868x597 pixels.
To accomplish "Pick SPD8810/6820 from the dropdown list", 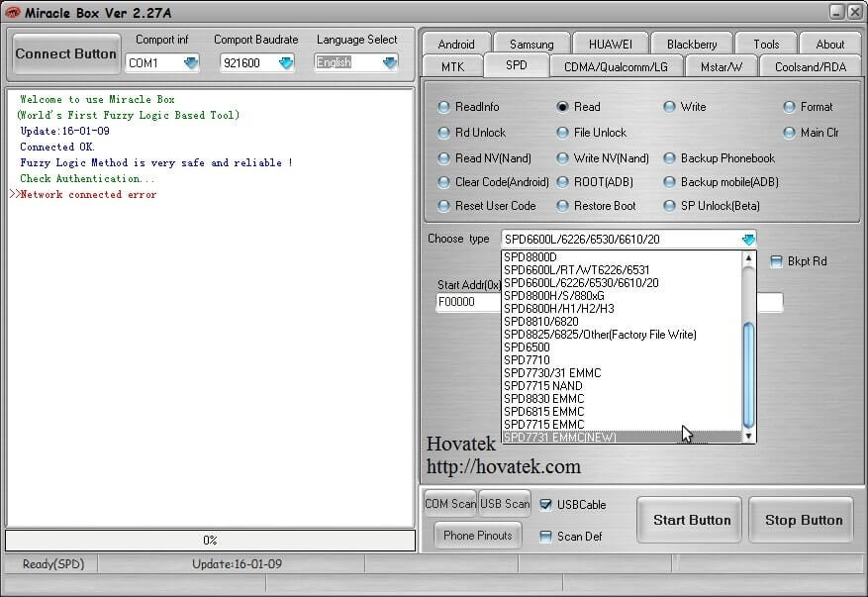I will [541, 322].
